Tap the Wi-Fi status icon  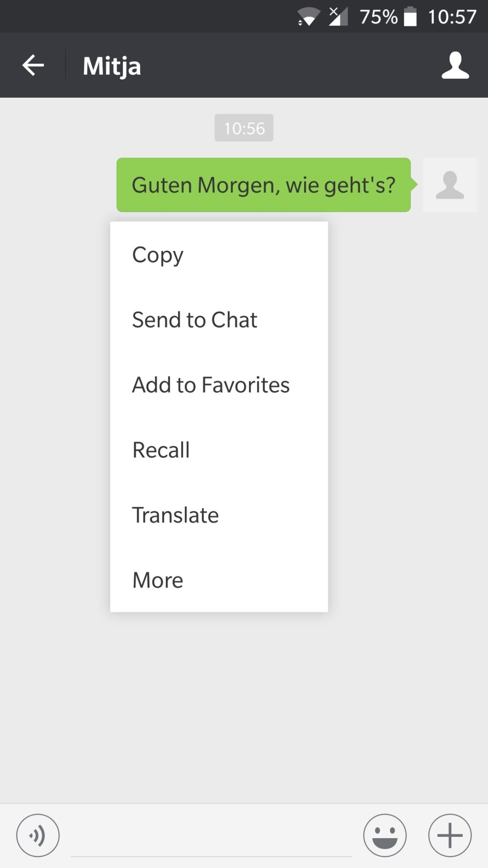308,17
